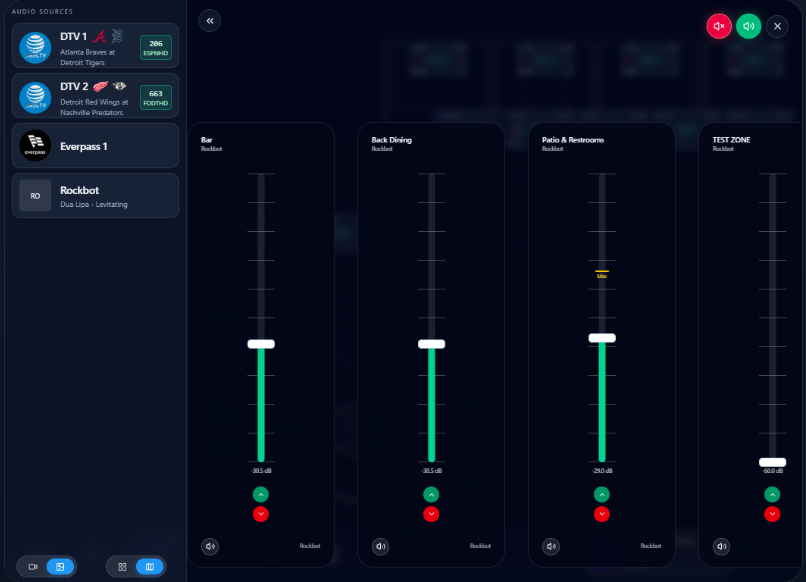Click the TEST ZONE speaker icon
This screenshot has width=806, height=582.
click(x=721, y=546)
